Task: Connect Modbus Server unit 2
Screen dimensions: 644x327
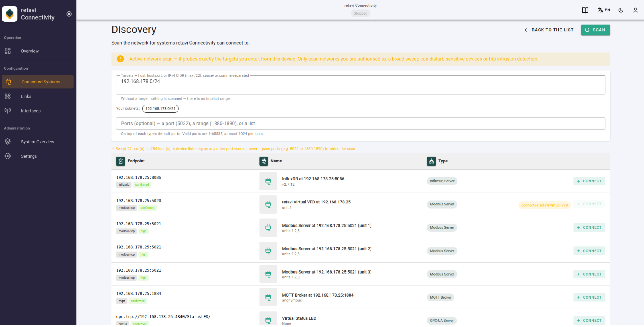Action: [589, 251]
